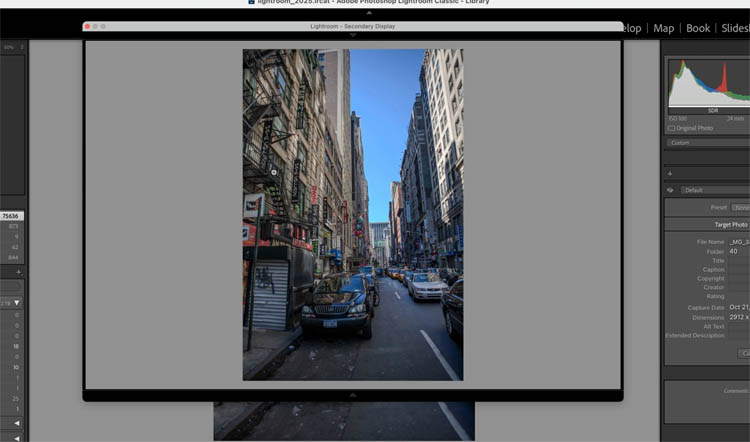Open the Custom saved preset dropdown
The width and height of the screenshot is (750, 442).
(708, 143)
